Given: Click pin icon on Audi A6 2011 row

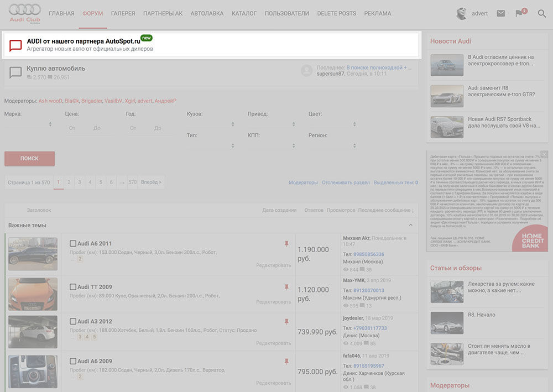Looking at the screenshot, I should pos(286,244).
